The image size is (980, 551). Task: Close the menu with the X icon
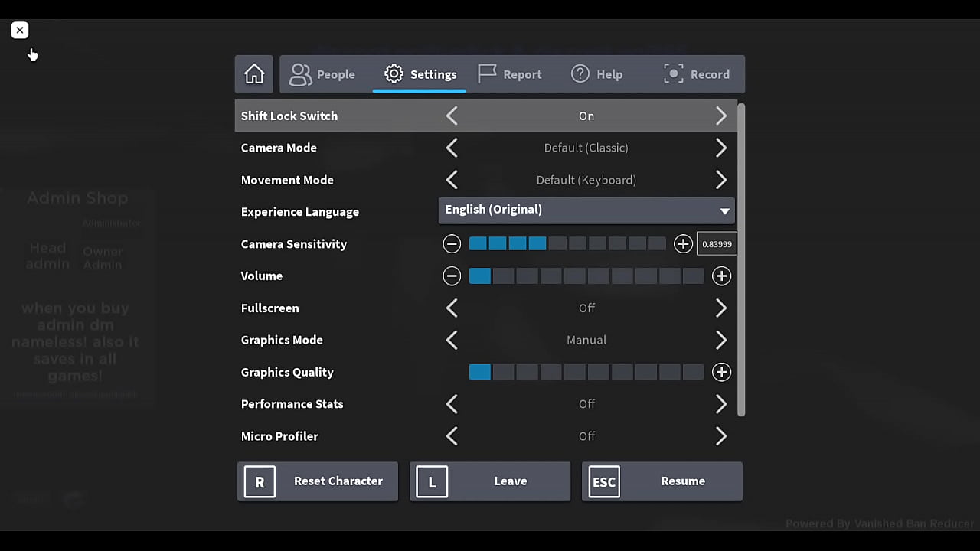[20, 30]
